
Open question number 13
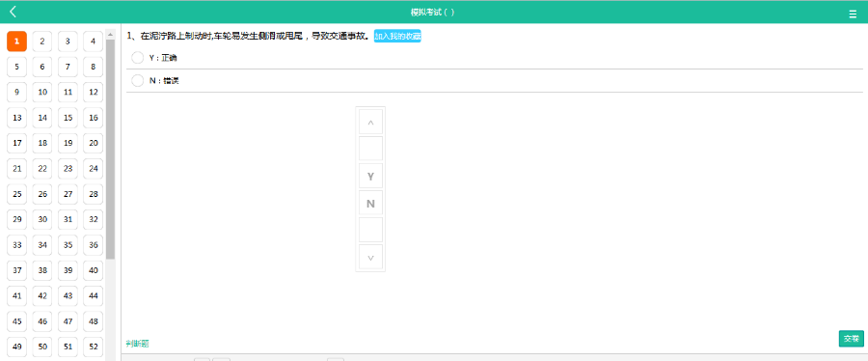point(16,118)
